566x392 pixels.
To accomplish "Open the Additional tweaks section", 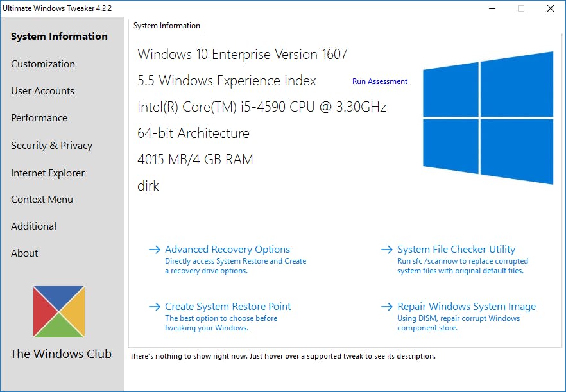I will [x=33, y=226].
